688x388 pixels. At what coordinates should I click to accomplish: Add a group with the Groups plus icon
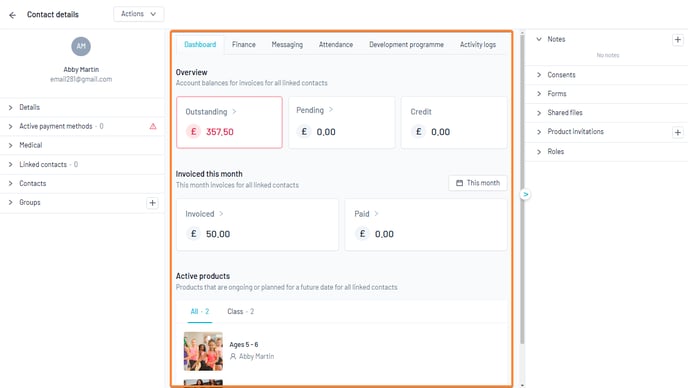coord(152,203)
